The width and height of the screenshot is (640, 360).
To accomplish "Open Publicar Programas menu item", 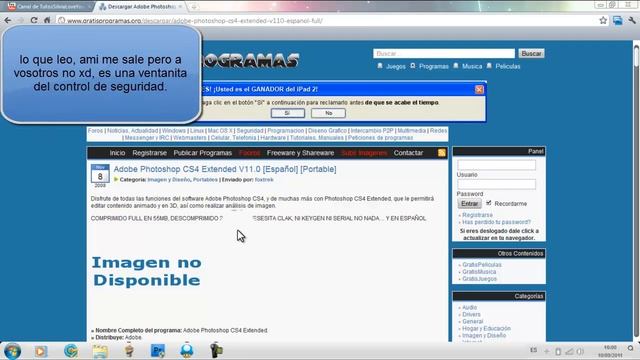I will [x=203, y=153].
